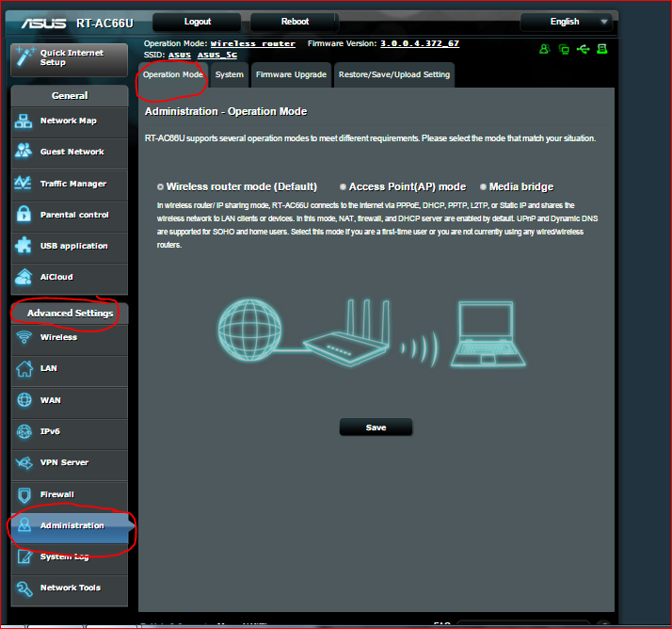Click the WAN globe icon
Image resolution: width=672 pixels, height=629 pixels.
pos(24,399)
